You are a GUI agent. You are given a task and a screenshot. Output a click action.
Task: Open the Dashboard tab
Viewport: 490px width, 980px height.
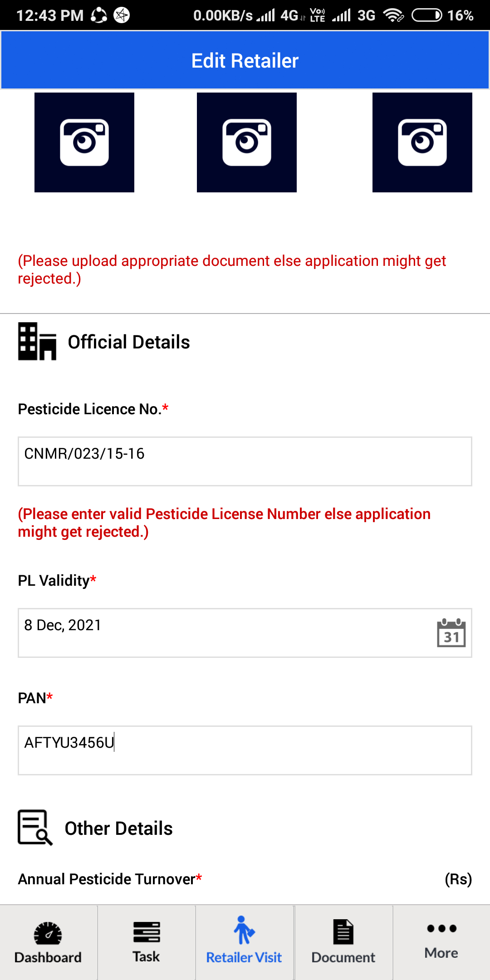[x=48, y=943]
